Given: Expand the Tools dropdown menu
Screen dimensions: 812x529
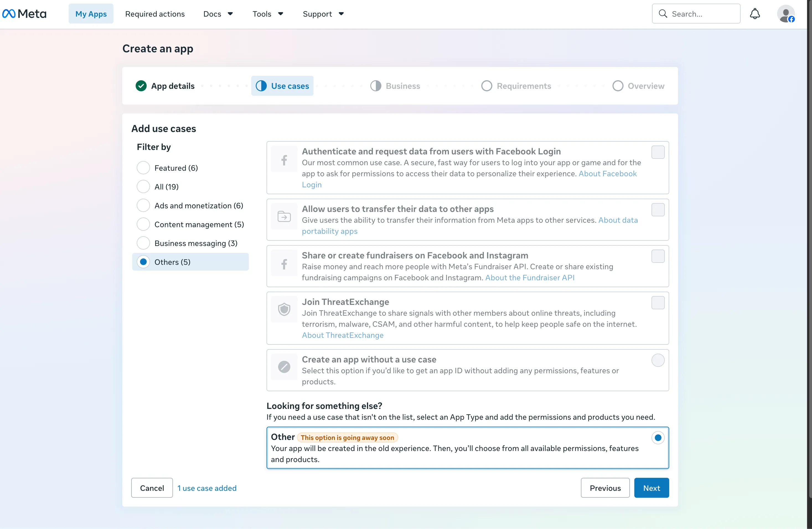Looking at the screenshot, I should 268,14.
